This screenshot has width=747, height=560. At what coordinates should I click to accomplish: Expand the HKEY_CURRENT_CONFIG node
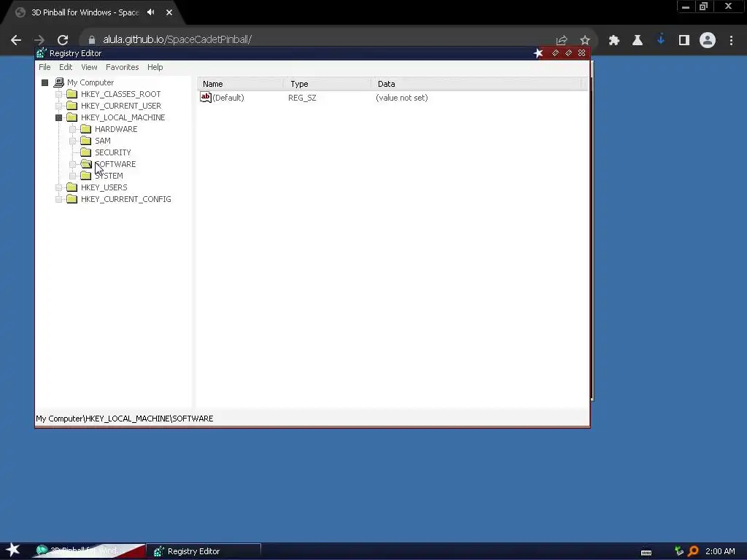58,199
